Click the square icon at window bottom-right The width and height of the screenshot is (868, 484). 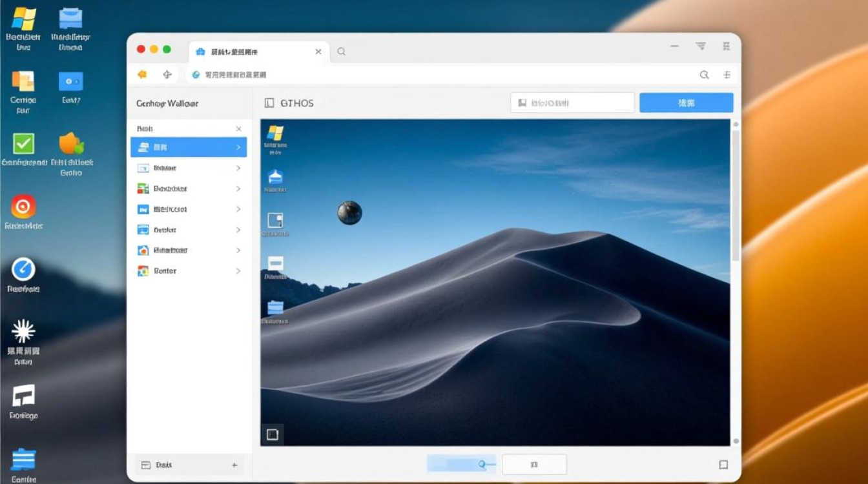click(723, 465)
